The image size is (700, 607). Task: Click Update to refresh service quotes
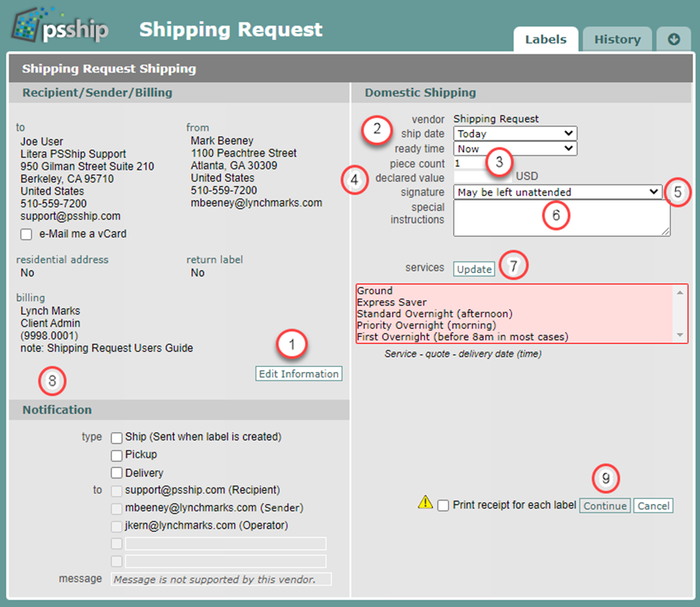click(473, 269)
